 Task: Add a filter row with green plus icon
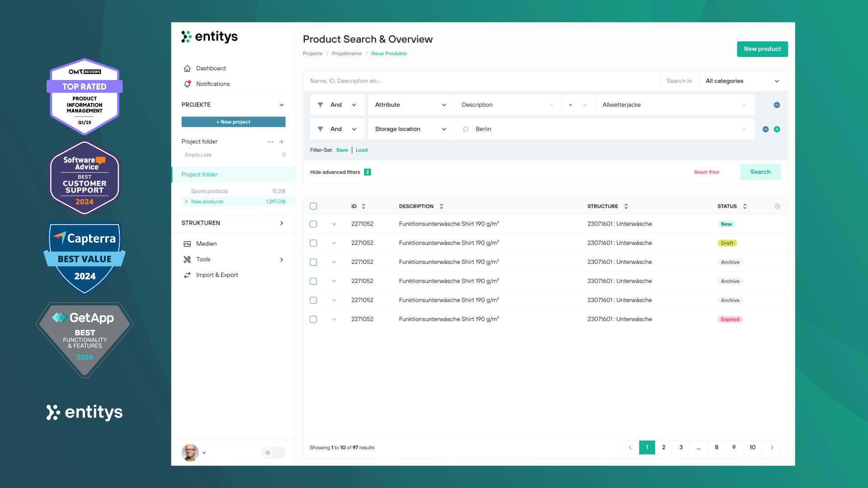(x=777, y=129)
